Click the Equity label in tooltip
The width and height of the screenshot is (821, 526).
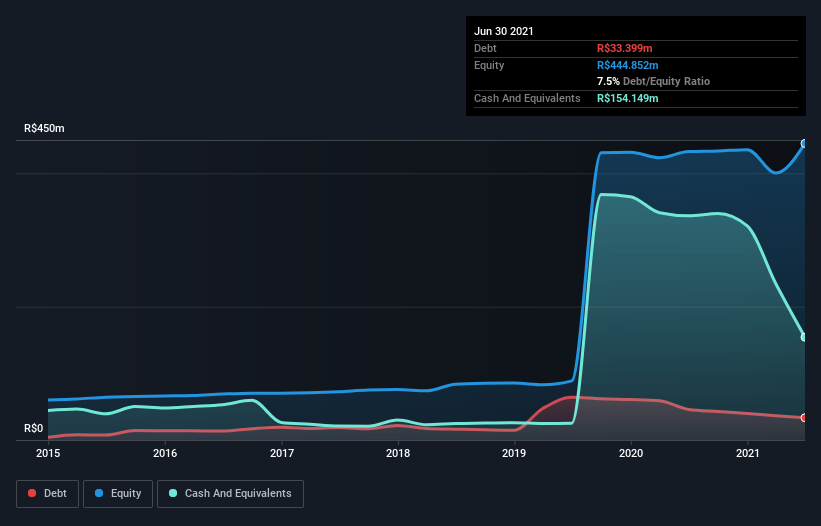click(489, 65)
